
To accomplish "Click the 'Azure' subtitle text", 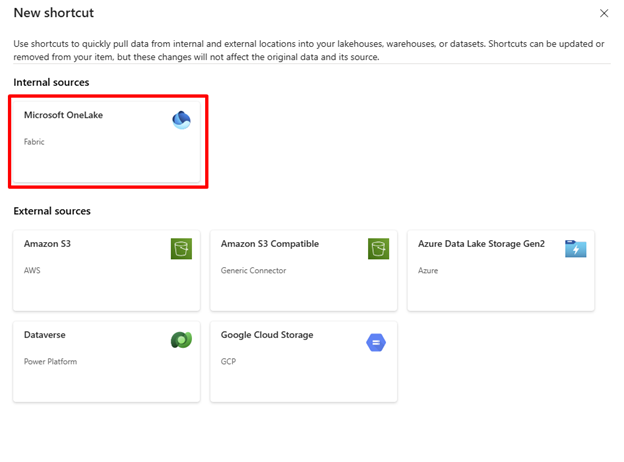I will (428, 270).
